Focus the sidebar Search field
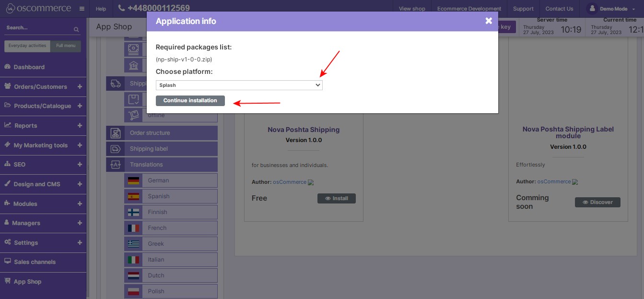This screenshot has width=644, height=299. click(x=39, y=28)
